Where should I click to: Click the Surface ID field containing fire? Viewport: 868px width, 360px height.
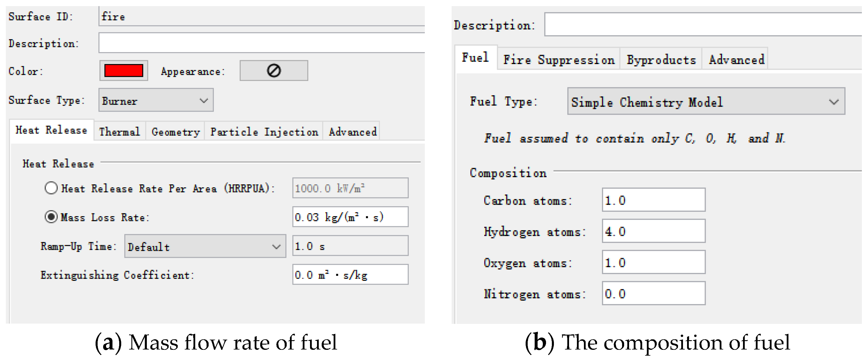(261, 17)
